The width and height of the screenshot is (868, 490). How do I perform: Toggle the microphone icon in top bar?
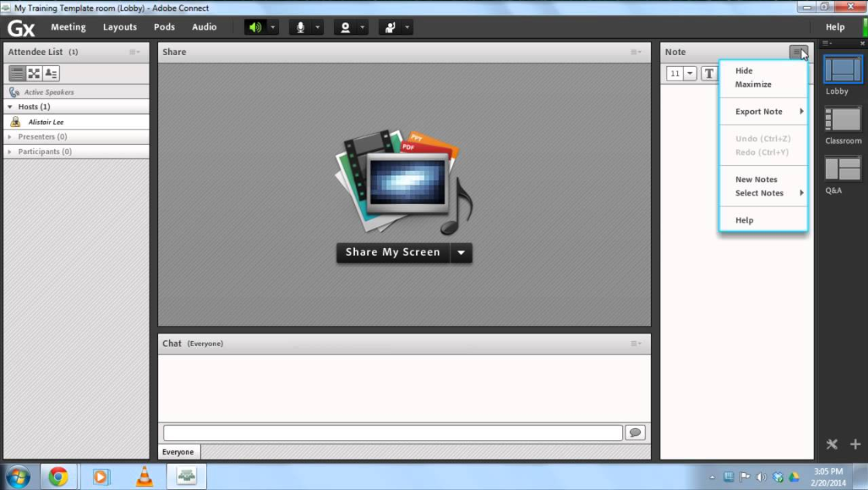point(301,27)
